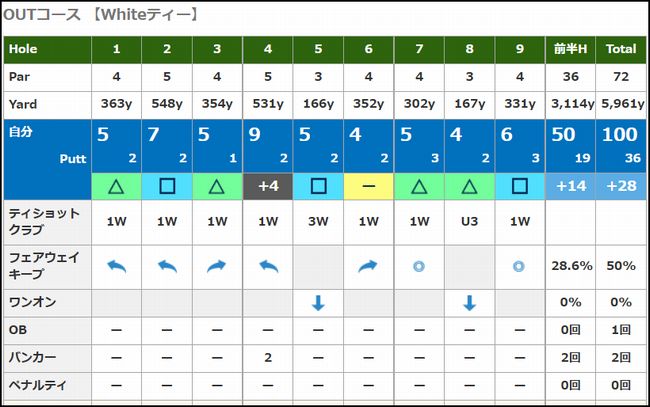Click the yellow par dash cell on hole 6
650x407 pixels.
tap(368, 186)
